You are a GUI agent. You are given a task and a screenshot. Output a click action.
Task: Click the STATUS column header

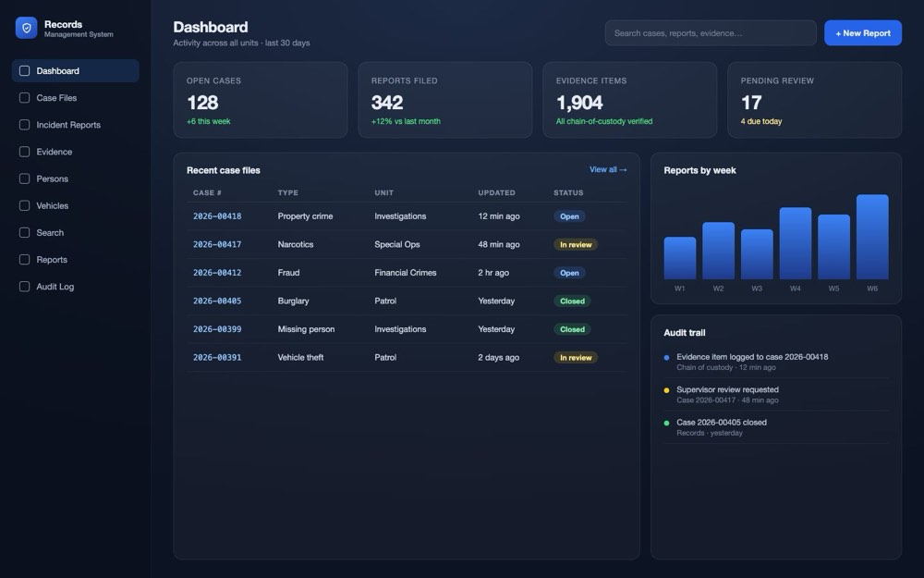click(x=568, y=193)
